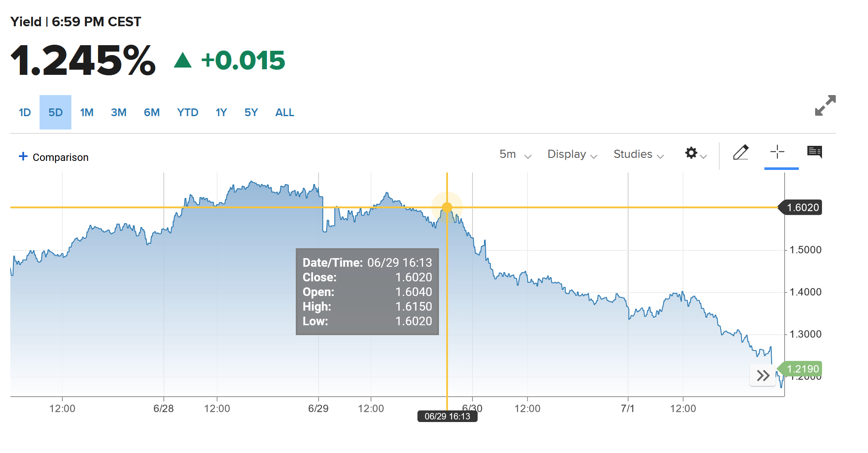This screenshot has width=868, height=453.
Task: Click the Comparison link
Action: click(61, 157)
